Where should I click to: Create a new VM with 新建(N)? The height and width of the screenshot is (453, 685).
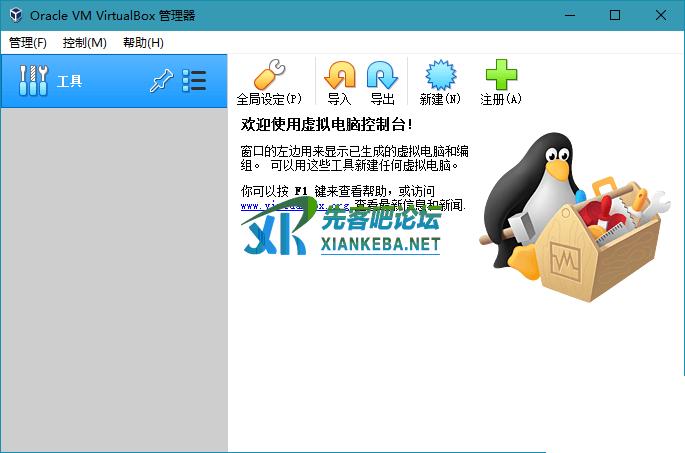coord(440,80)
